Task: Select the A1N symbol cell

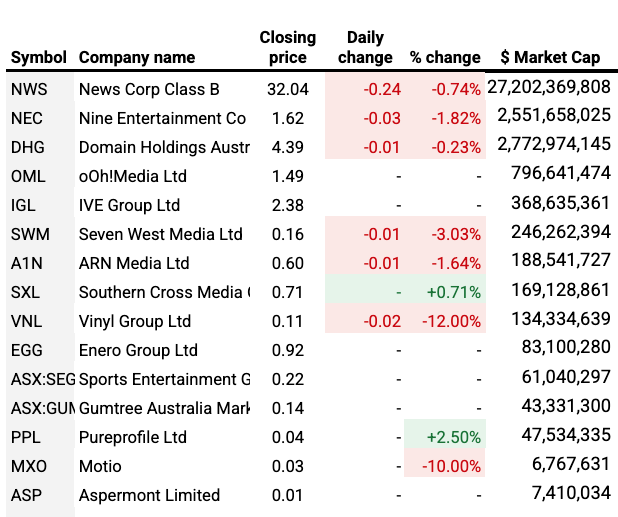Action: click(26, 263)
